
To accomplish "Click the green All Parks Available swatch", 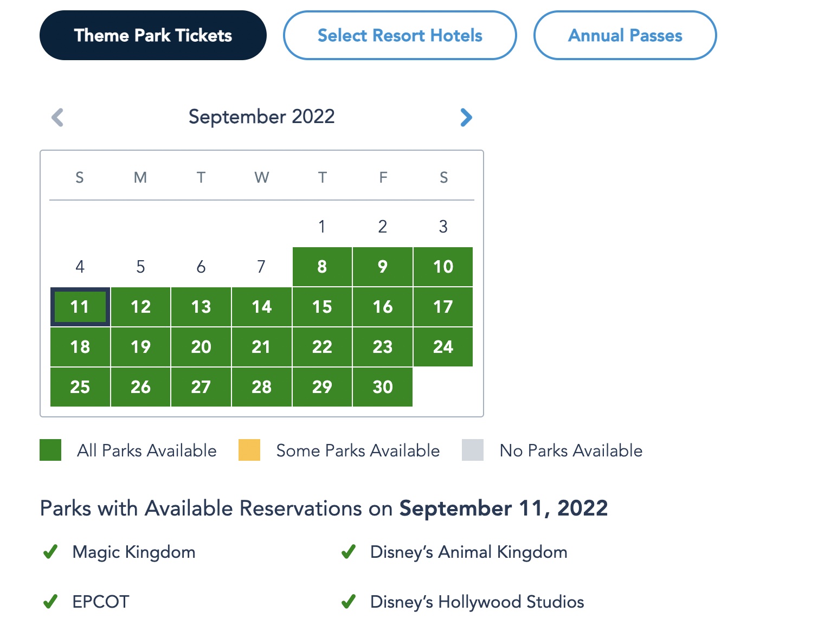I will [x=50, y=450].
